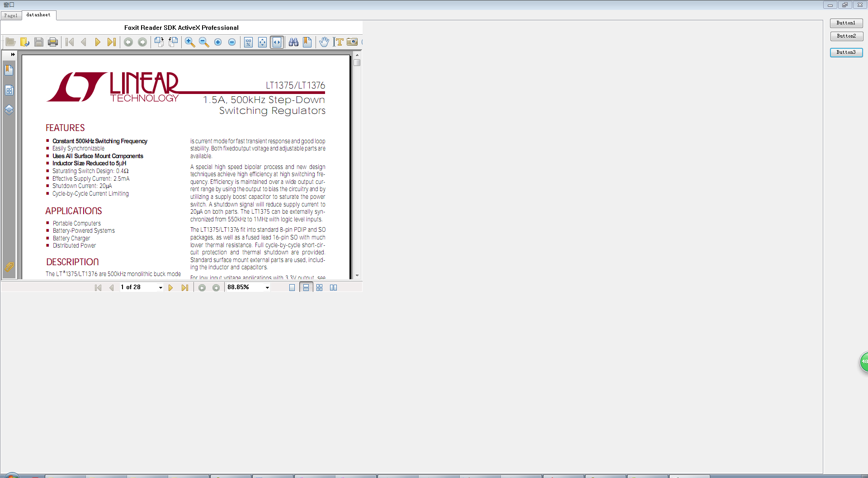Image resolution: width=868 pixels, height=478 pixels.
Task: Click the LT1375/LT1376 title text
Action: pyautogui.click(x=295, y=85)
